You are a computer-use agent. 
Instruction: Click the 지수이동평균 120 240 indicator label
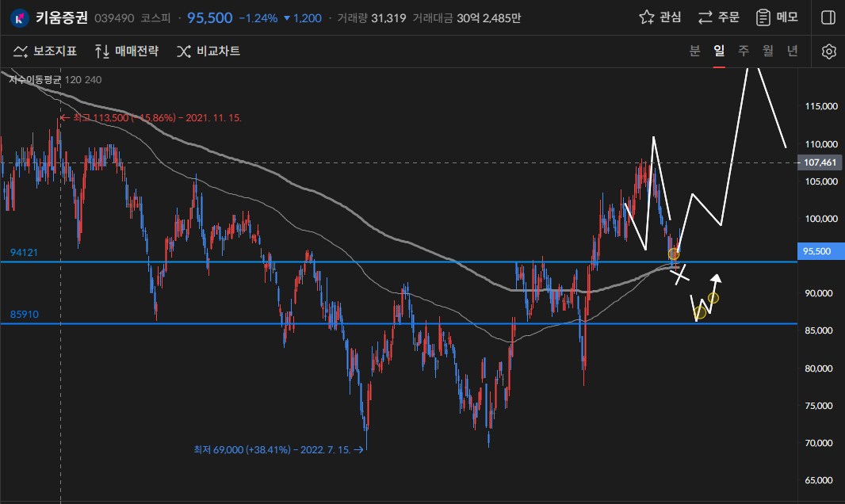click(55, 80)
